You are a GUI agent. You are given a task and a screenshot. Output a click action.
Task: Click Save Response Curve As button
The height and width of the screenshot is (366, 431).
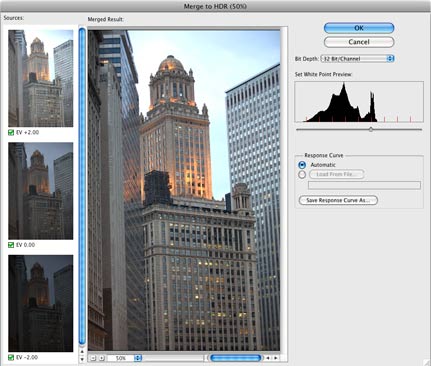338,200
